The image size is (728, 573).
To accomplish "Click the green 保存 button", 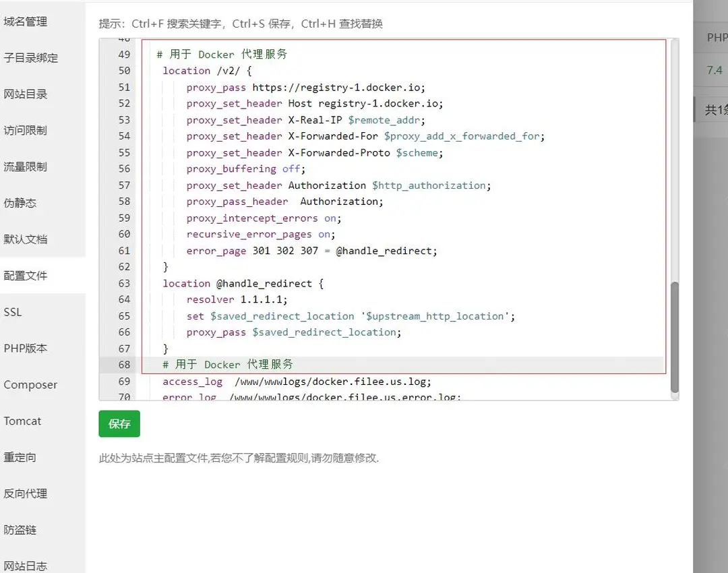I will [x=119, y=424].
